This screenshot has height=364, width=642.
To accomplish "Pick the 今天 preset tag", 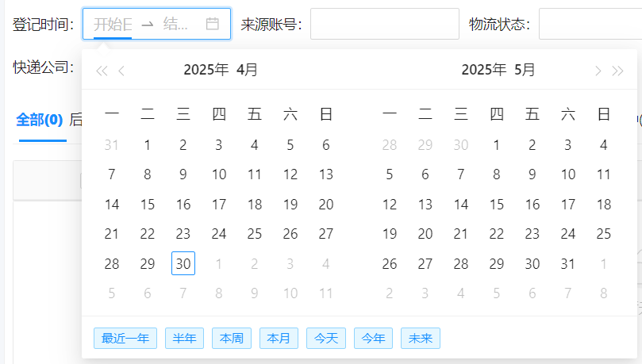I will click(x=326, y=339).
